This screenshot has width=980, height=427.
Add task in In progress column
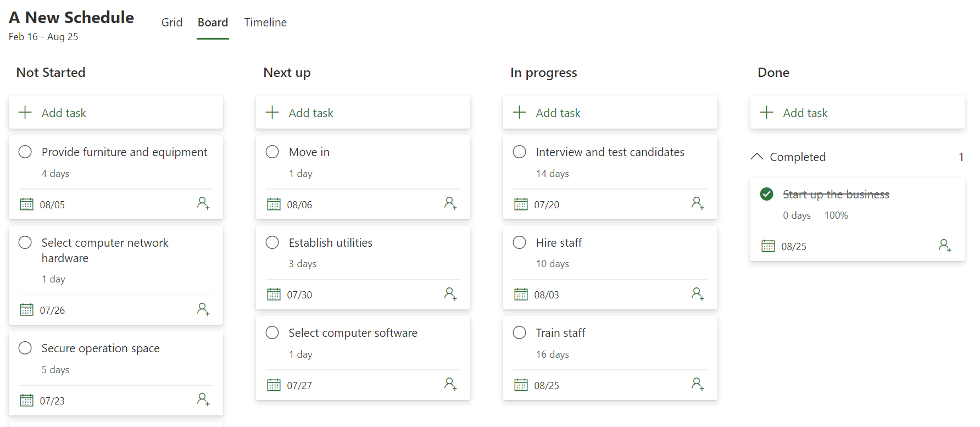(x=610, y=113)
